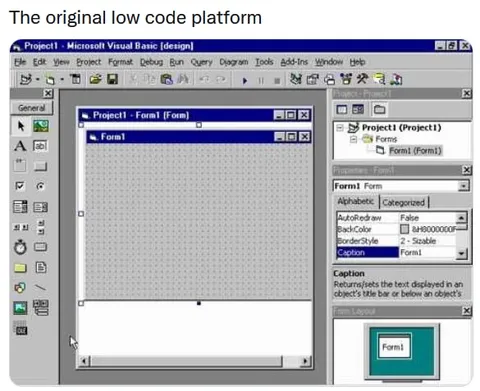Open the Menu Editor from toolbar
480x391 pixels.
tap(76, 79)
